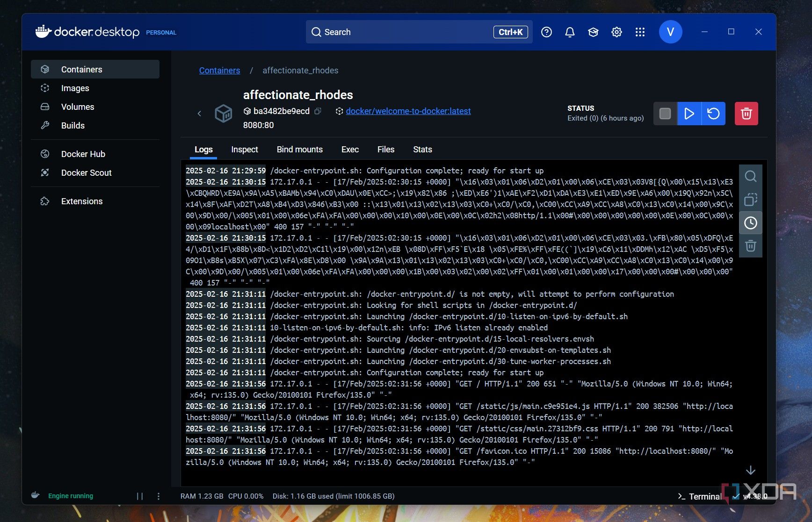The image size is (812, 522).
Task: Open Docker Desktop settings gear
Action: [x=616, y=32]
